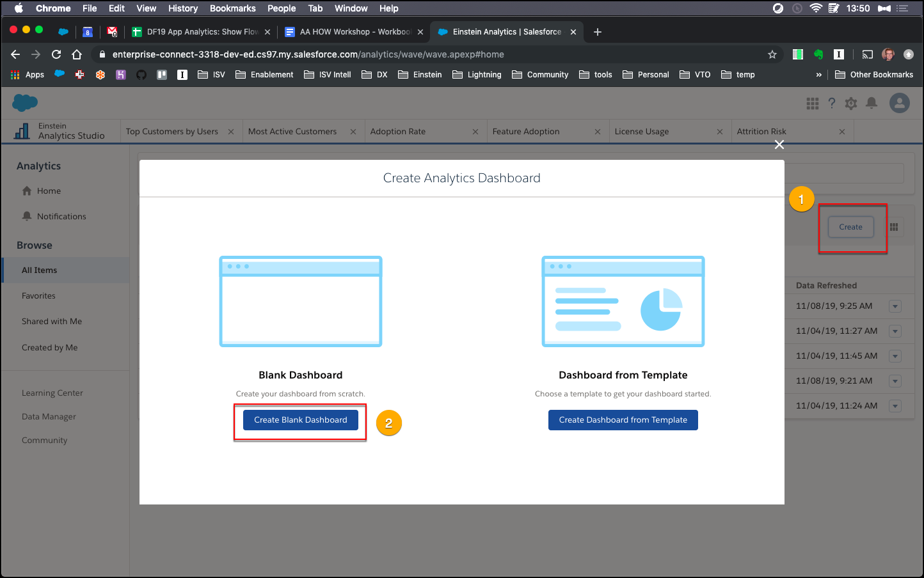Open Einstein Analytics Studio home tab
Image resolution: width=924 pixels, height=578 pixels.
tap(60, 131)
